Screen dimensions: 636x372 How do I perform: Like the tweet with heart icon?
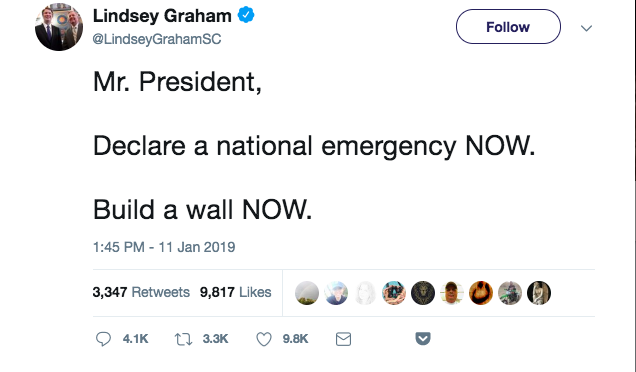coord(264,339)
